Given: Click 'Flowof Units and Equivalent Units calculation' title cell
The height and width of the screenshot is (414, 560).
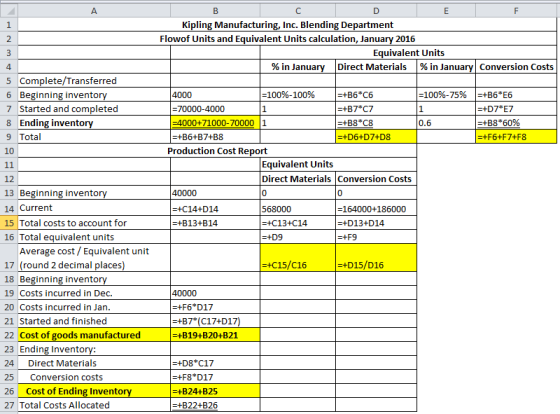Looking at the screenshot, I should tap(287, 39).
